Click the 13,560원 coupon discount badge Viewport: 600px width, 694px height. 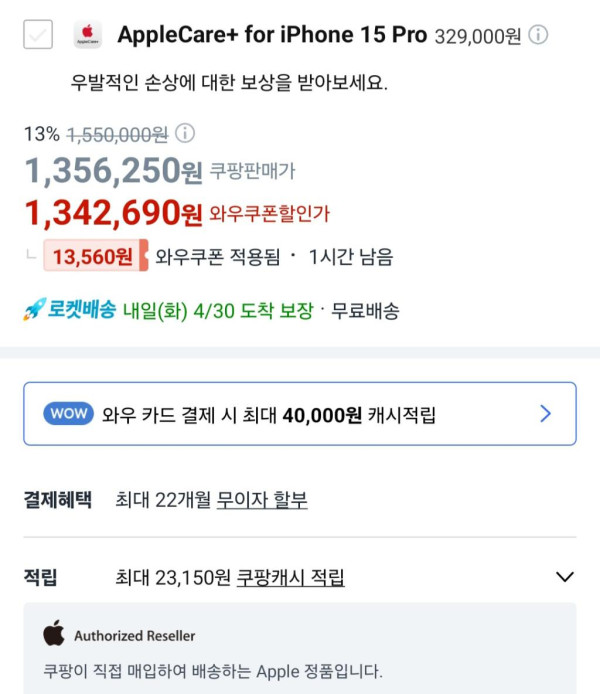93,257
